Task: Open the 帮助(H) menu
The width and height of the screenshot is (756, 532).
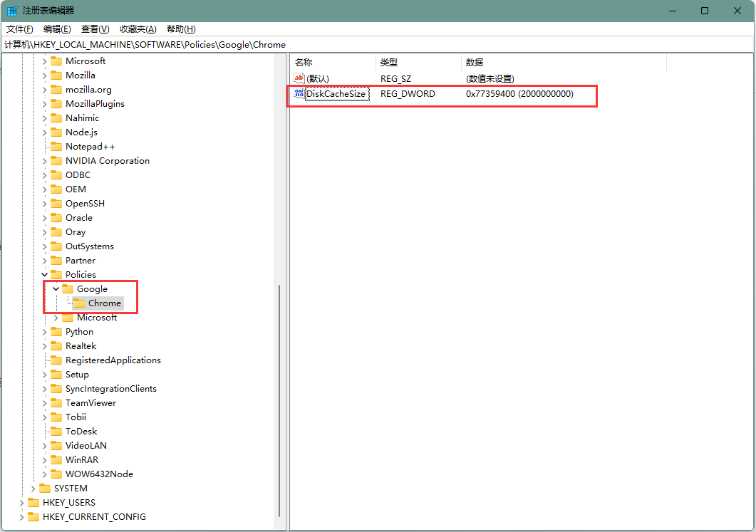Action: point(181,29)
